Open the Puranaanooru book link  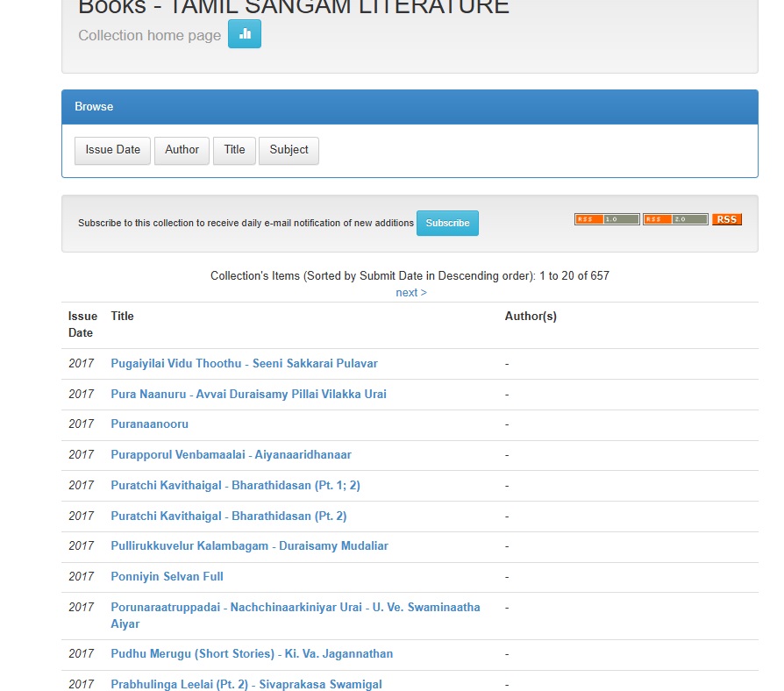pos(149,424)
